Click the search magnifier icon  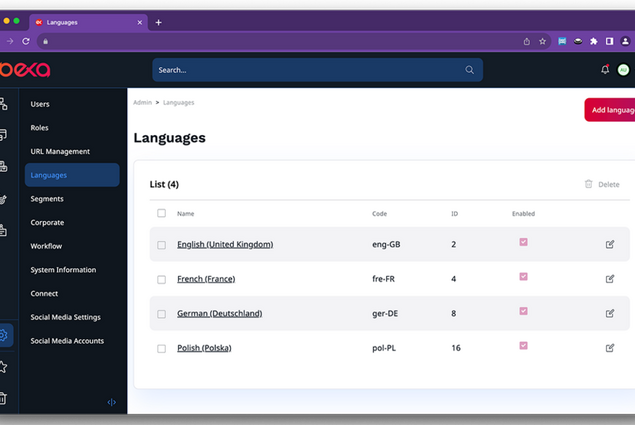470,70
